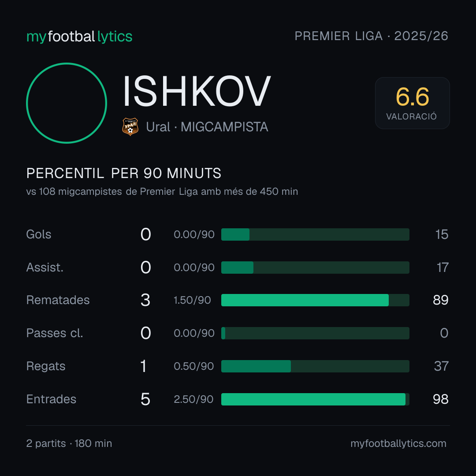Open the myfootballytics logo

point(79,37)
